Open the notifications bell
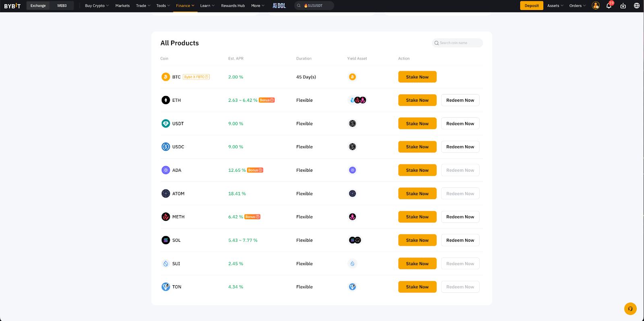The width and height of the screenshot is (644, 321). pos(609,6)
